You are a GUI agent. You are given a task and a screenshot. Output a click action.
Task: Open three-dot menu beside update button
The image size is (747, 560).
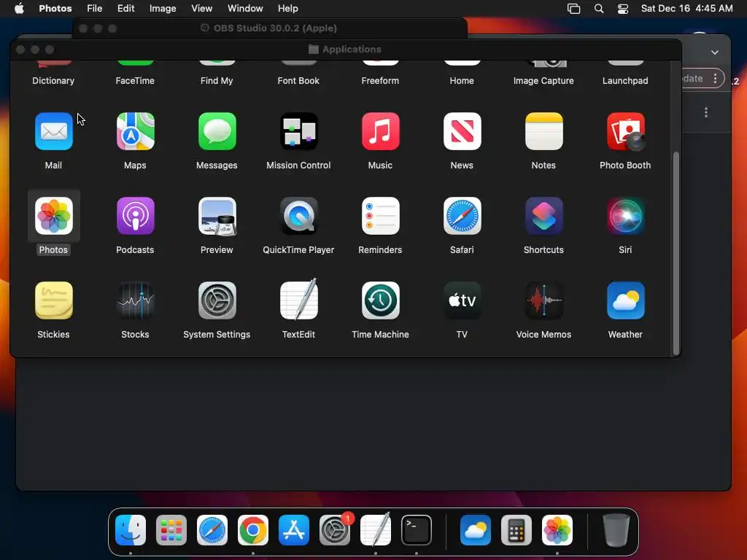(x=715, y=79)
